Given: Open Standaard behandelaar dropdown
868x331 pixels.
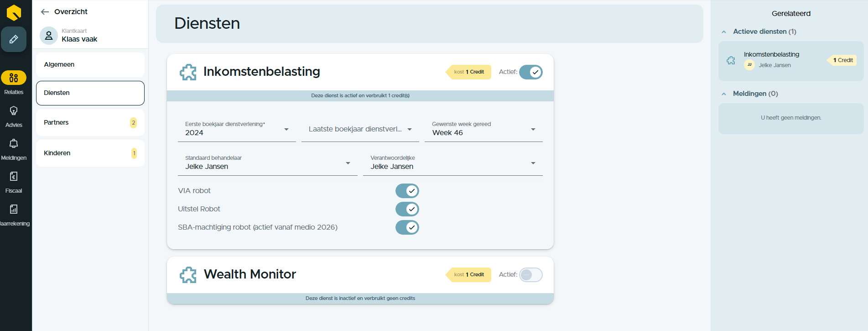Looking at the screenshot, I should 268,163.
